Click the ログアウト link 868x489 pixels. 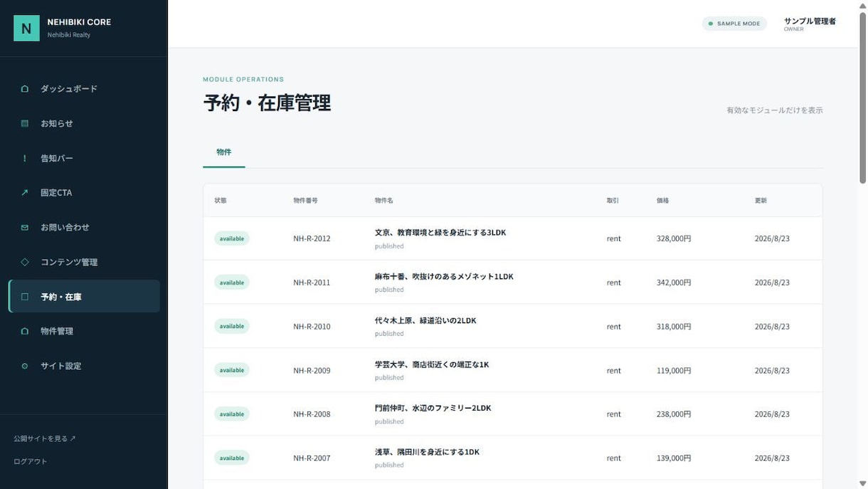pos(31,461)
